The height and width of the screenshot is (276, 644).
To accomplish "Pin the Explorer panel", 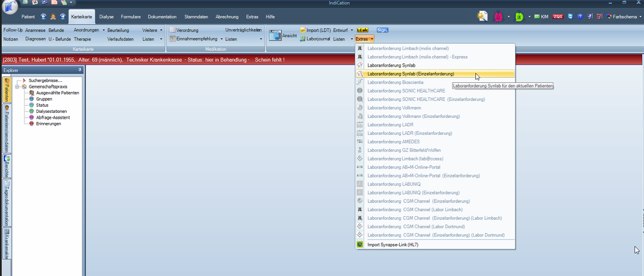I will pyautogui.click(x=80, y=70).
